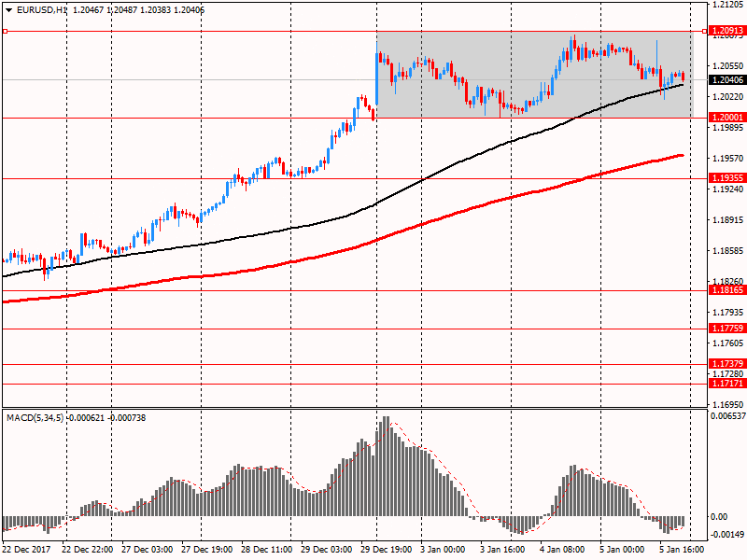This screenshot has width=747, height=560.
Task: Click the MACD(5,34,5) indicator label
Action: coord(35,417)
